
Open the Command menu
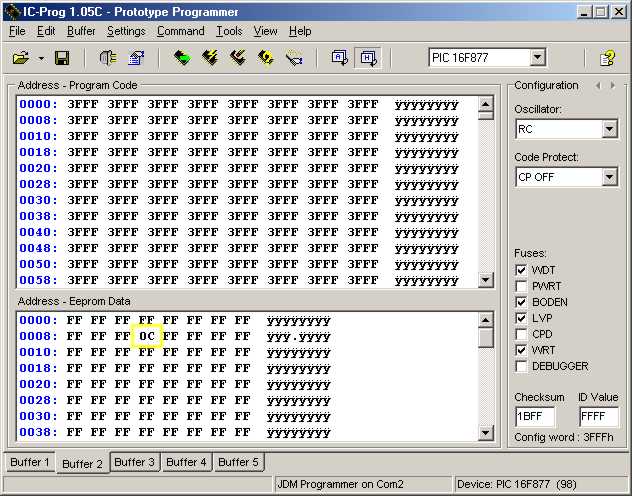[181, 31]
